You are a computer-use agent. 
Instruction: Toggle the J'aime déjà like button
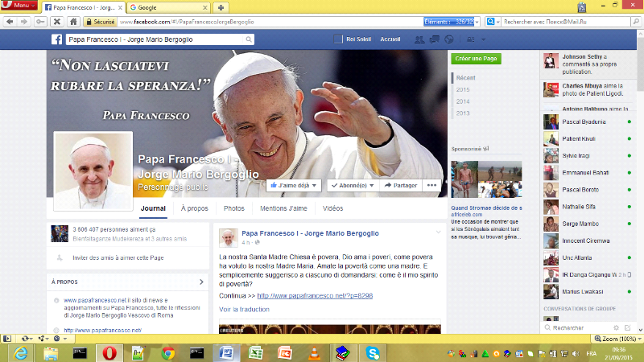(x=295, y=185)
